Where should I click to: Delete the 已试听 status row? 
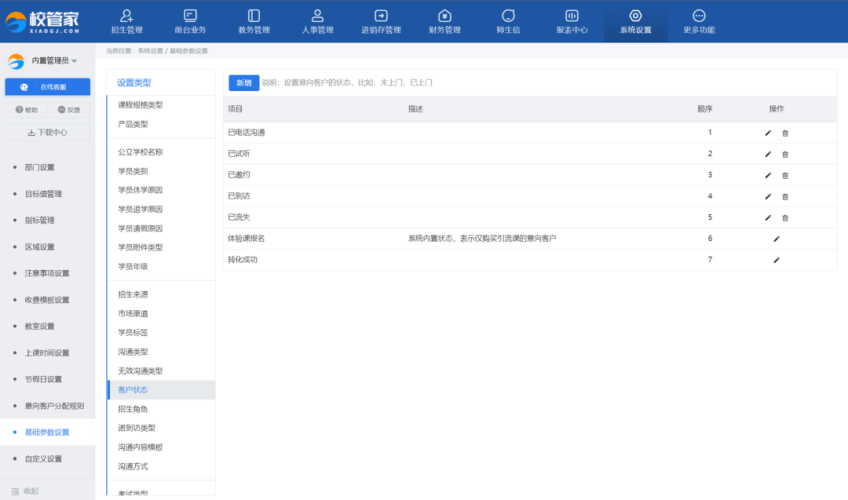[785, 154]
